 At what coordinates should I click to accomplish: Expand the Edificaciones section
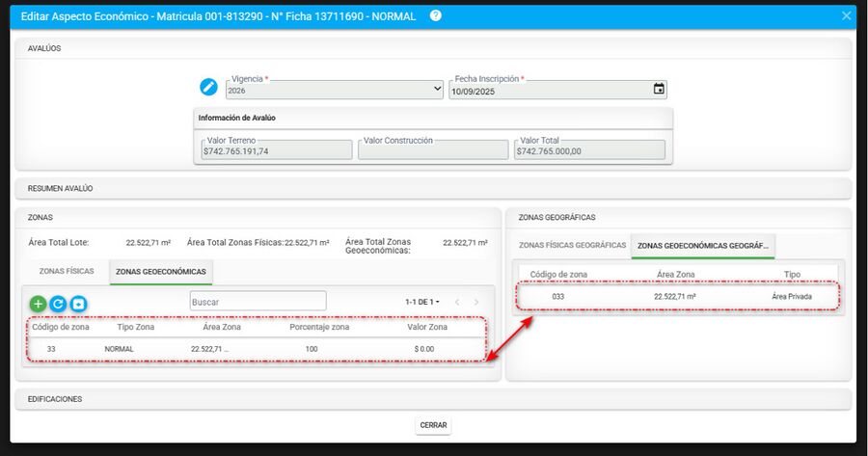433,398
